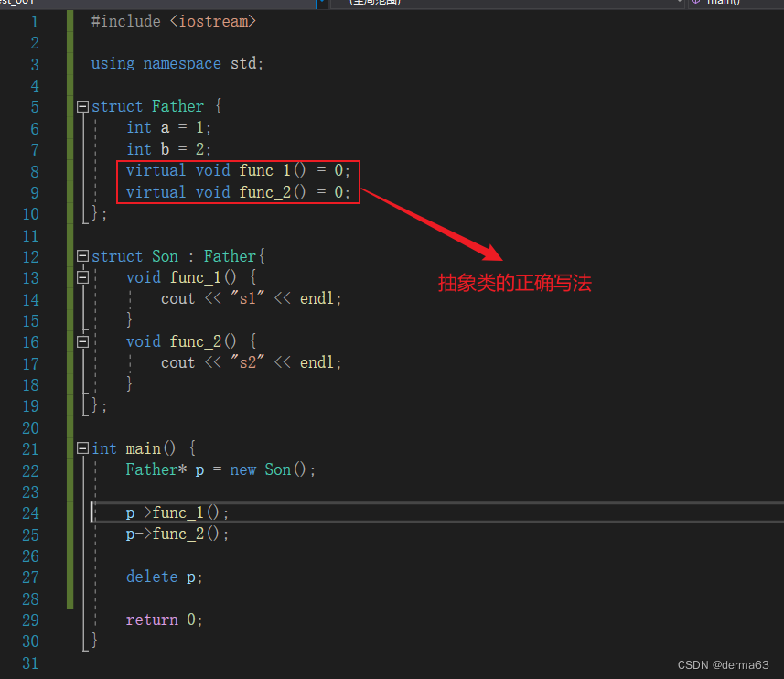Viewport: 784px width, 679px height.
Task: Click line number 14 in the gutter
Action: 30,299
